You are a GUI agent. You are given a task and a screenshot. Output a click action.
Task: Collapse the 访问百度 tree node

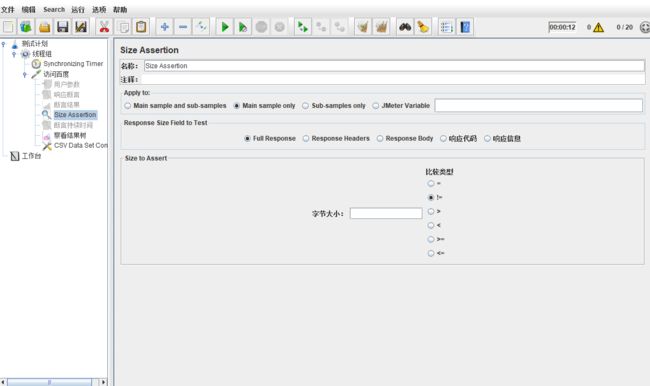tap(24, 75)
